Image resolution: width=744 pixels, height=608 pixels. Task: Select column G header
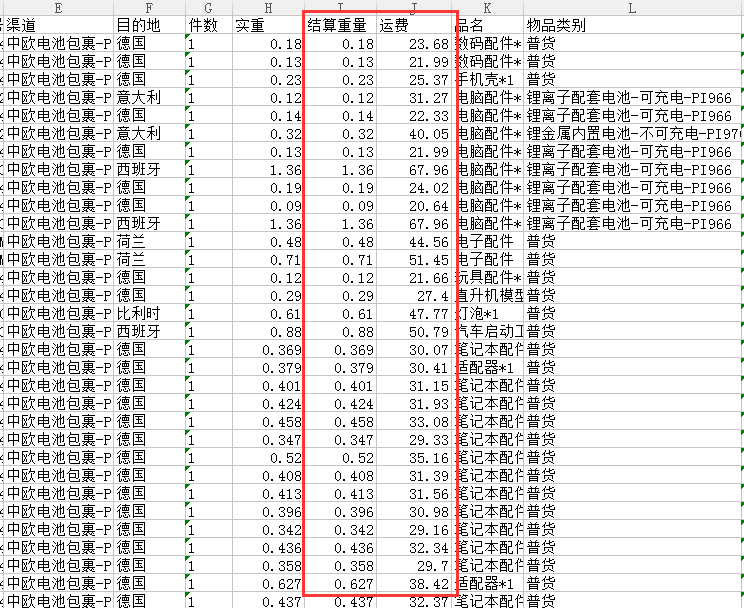click(208, 7)
